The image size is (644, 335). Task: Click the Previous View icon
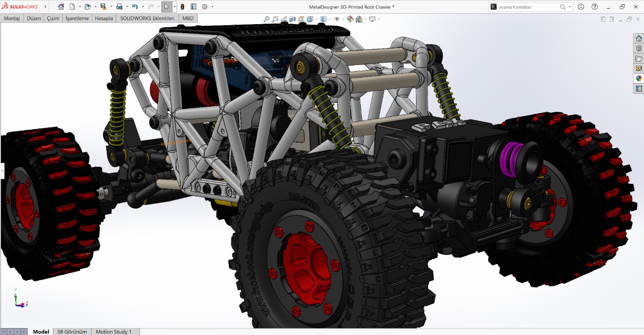point(284,19)
